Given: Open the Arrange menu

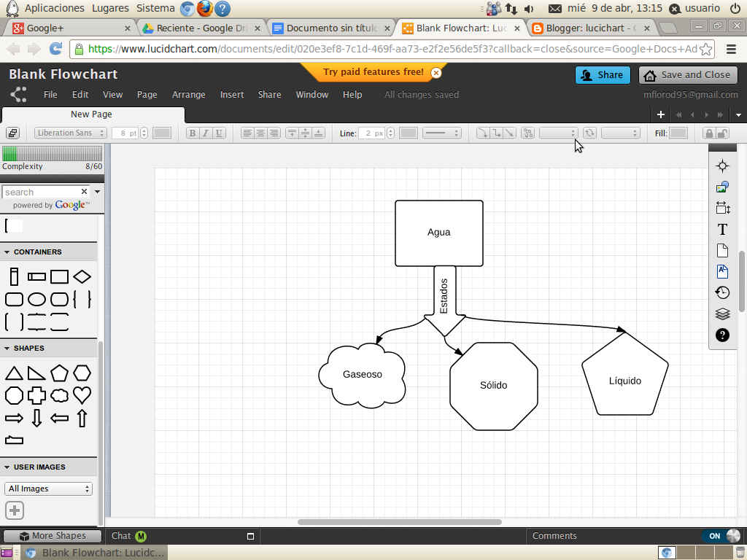Looking at the screenshot, I should (x=188, y=95).
